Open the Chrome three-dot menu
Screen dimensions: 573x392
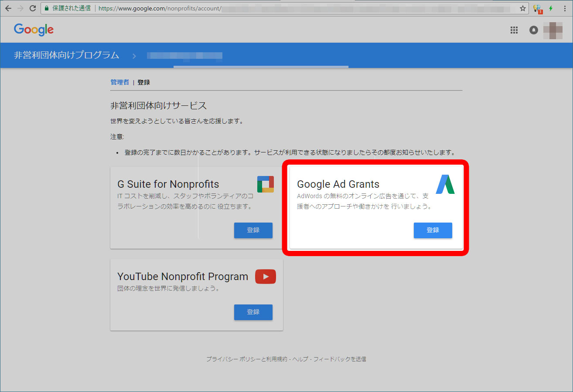point(564,8)
